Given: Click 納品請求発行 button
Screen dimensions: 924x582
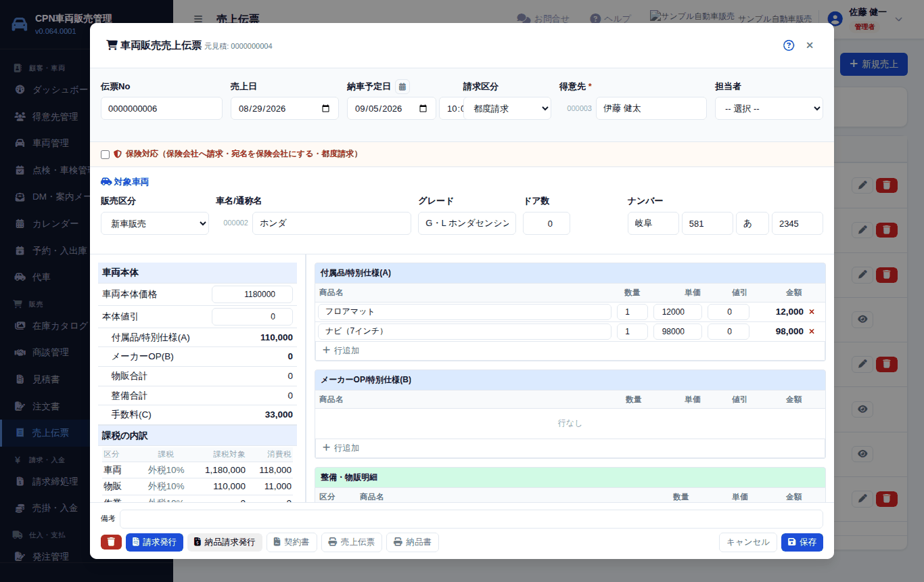Looking at the screenshot, I should (225, 542).
